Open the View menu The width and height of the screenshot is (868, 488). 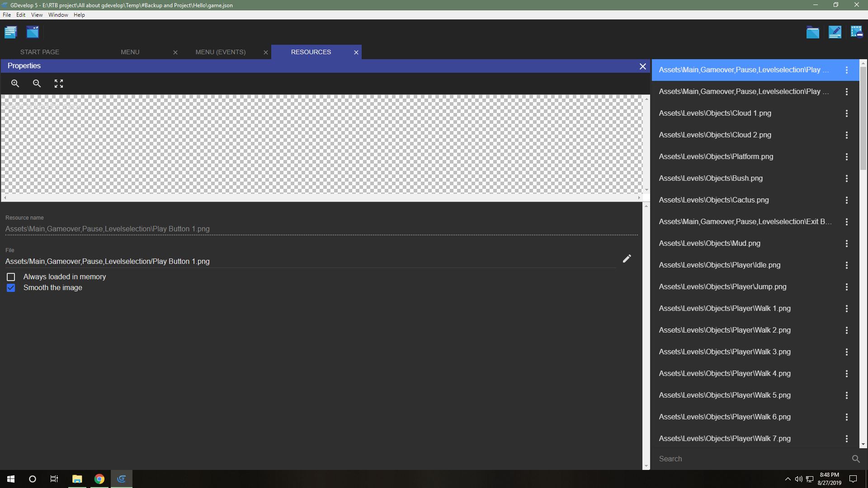[37, 15]
